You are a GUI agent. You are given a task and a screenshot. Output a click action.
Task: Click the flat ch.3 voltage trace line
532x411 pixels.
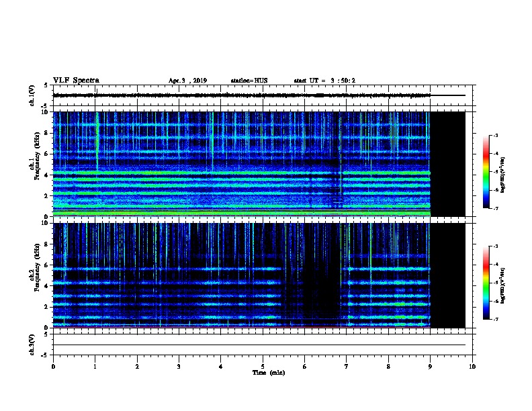click(259, 345)
